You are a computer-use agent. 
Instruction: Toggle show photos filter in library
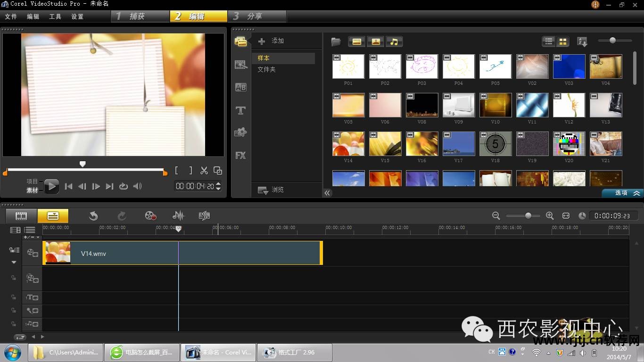pyautogui.click(x=376, y=41)
